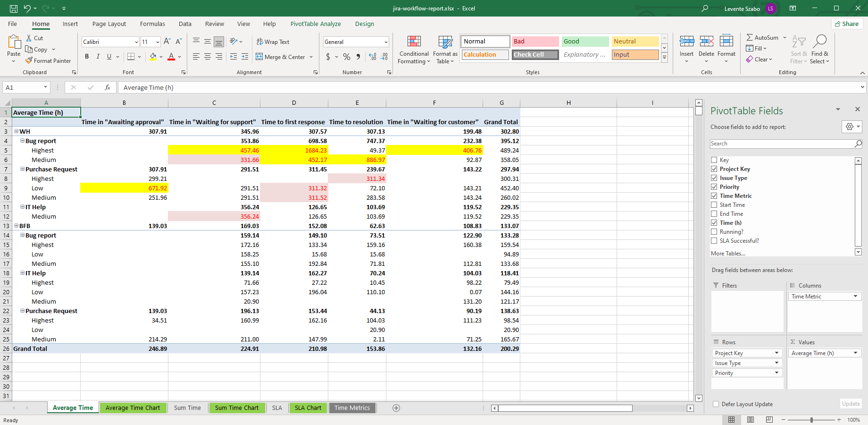Click the Wrap Text icon

[x=260, y=42]
